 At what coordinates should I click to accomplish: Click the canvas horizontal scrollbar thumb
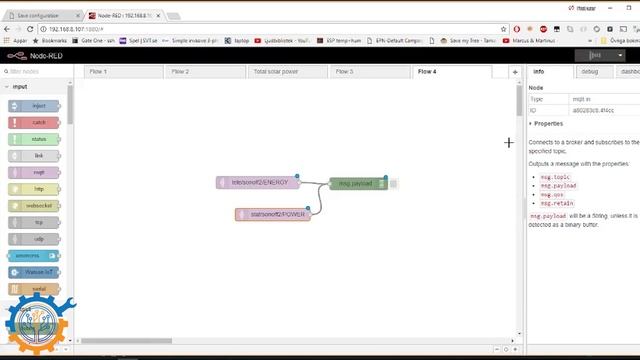(127, 340)
